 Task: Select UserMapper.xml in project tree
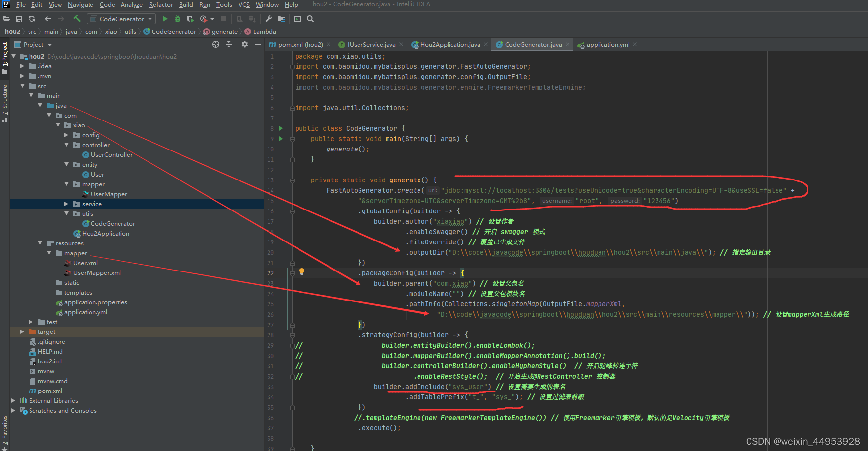click(x=97, y=272)
